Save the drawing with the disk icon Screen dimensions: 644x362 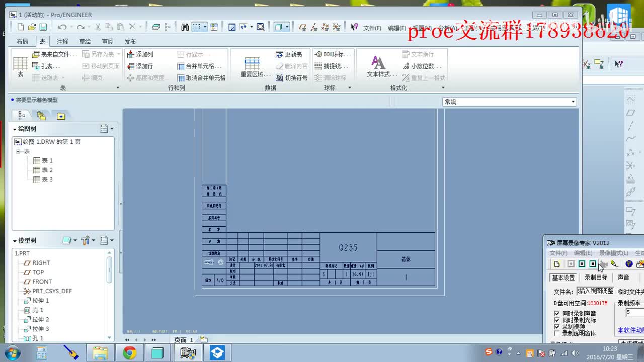coord(43,27)
